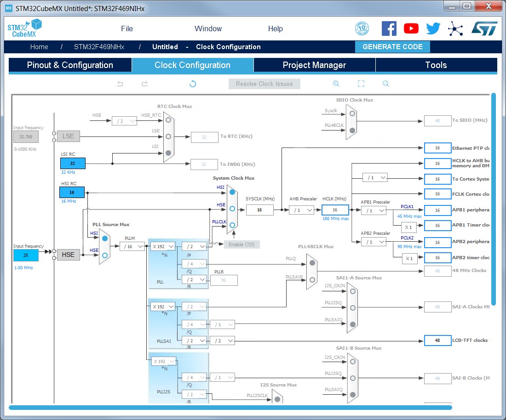
Task: Select HSE in PLL Source Mux
Action: 105,255
